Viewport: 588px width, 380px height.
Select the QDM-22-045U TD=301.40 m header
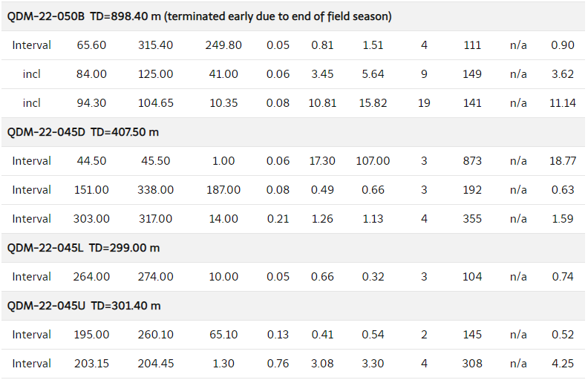(84, 306)
